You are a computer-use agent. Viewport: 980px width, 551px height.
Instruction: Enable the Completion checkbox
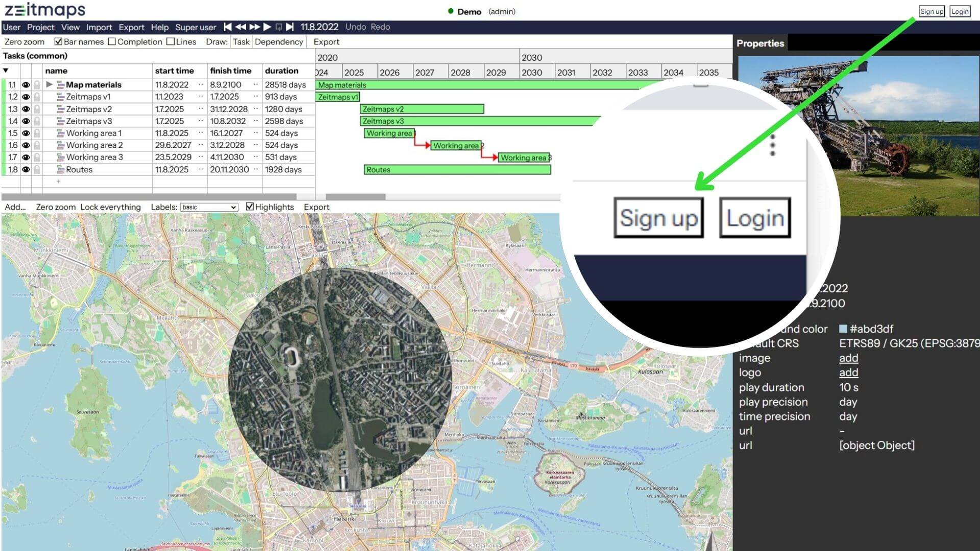112,42
